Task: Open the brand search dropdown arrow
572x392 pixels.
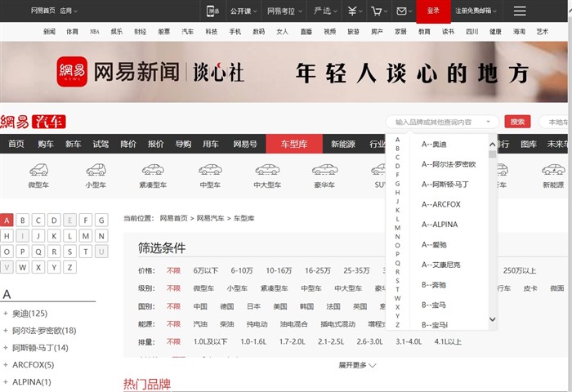Action: 488,122
